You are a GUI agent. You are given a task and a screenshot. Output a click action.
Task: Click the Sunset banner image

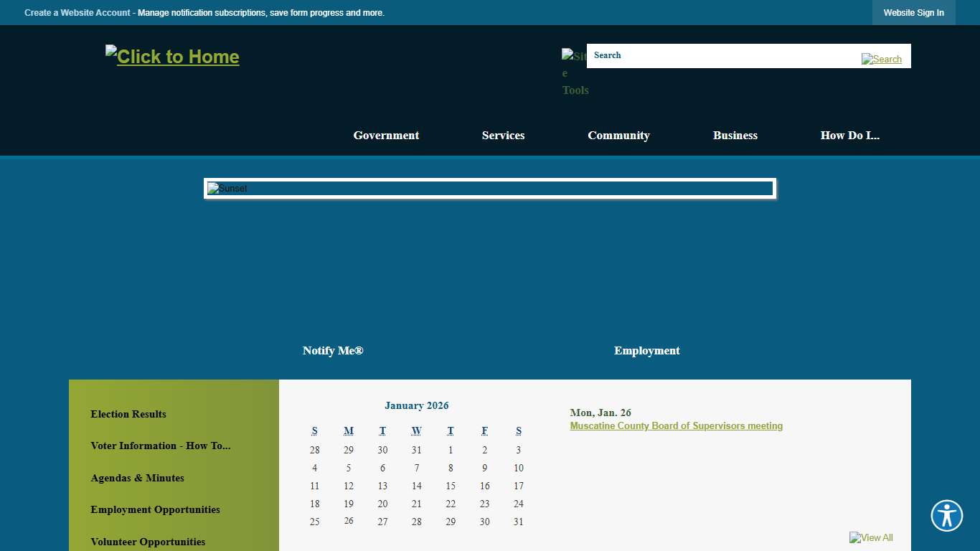coord(490,188)
